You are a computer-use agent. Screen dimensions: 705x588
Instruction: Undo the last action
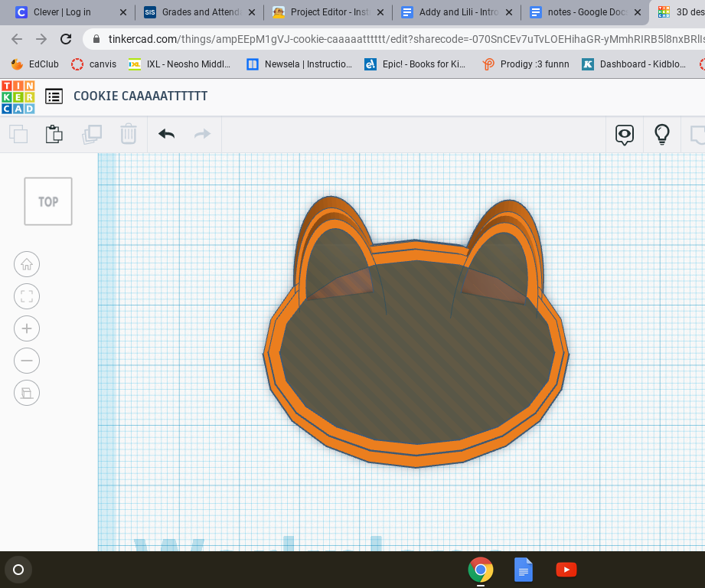[165, 134]
